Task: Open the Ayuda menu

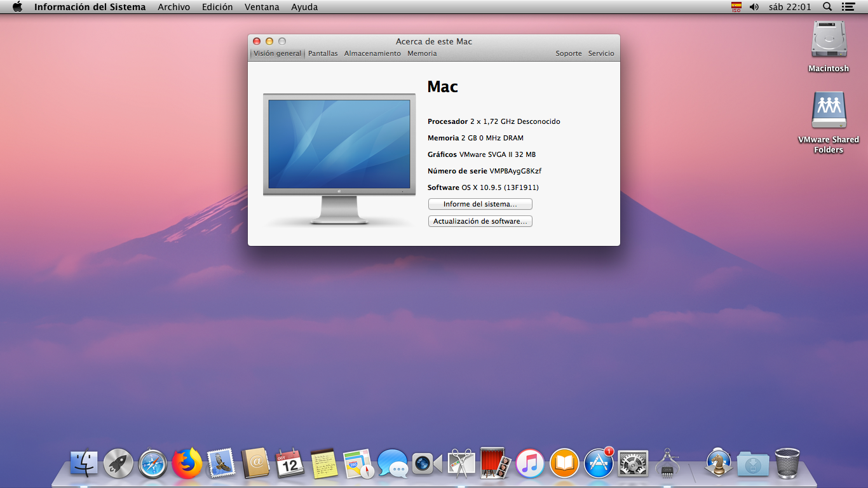Action: pos(304,7)
